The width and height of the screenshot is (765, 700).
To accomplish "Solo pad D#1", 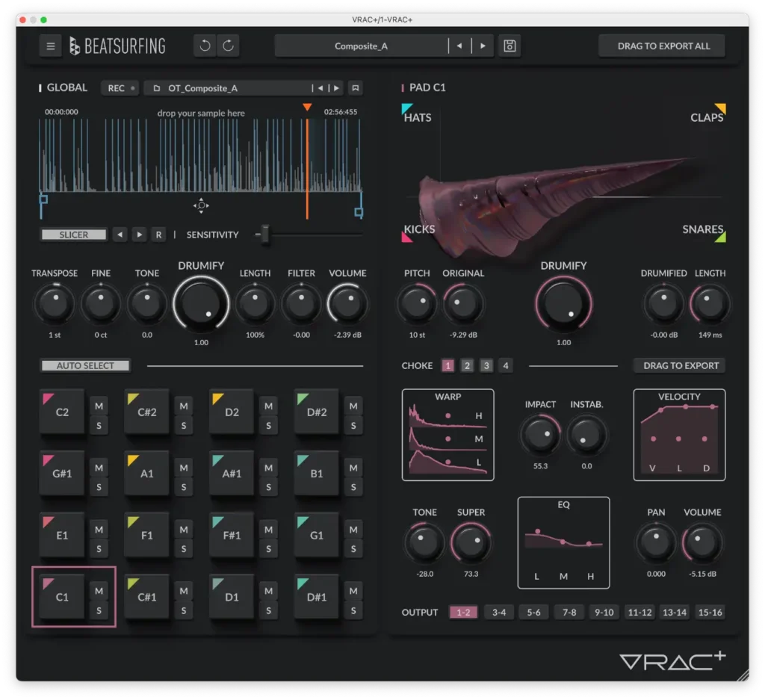I will (x=353, y=610).
